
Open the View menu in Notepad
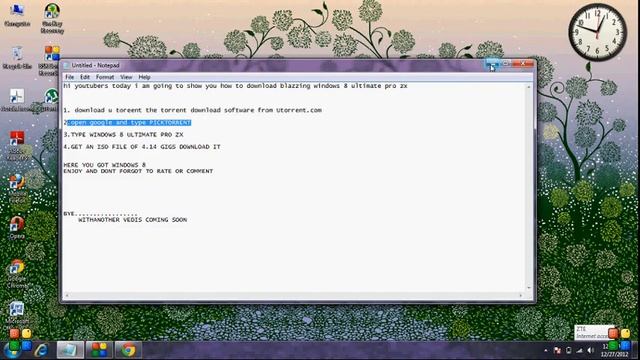(x=126, y=77)
